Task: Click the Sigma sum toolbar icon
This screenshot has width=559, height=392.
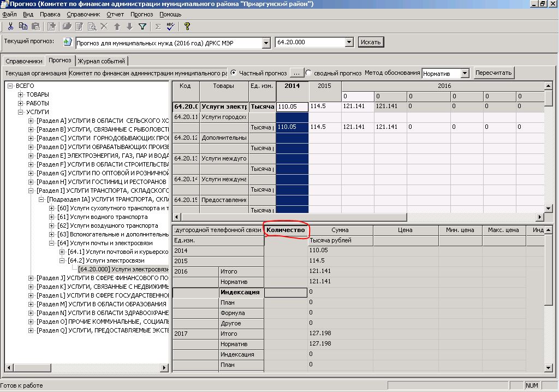Action: click(158, 26)
